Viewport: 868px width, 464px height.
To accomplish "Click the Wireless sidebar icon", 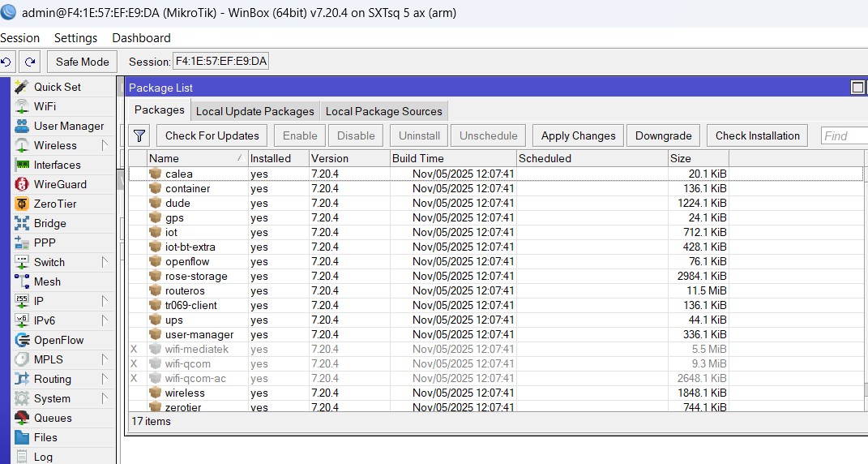I will (22, 145).
